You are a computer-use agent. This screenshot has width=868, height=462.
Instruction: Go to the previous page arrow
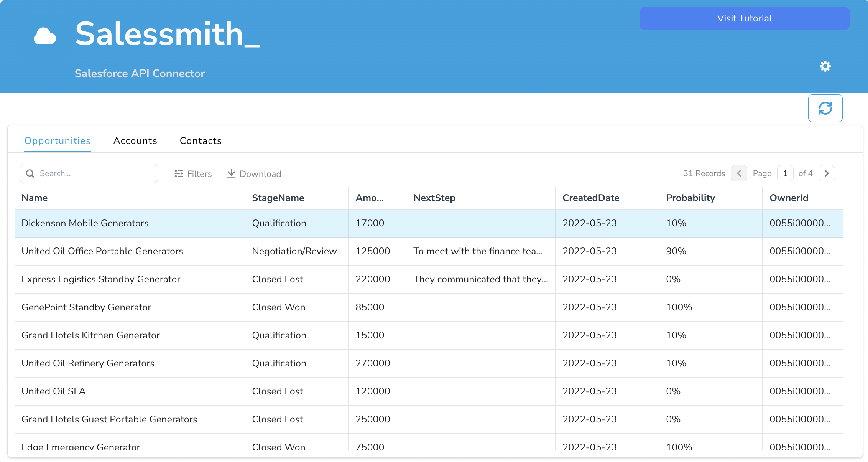point(739,173)
